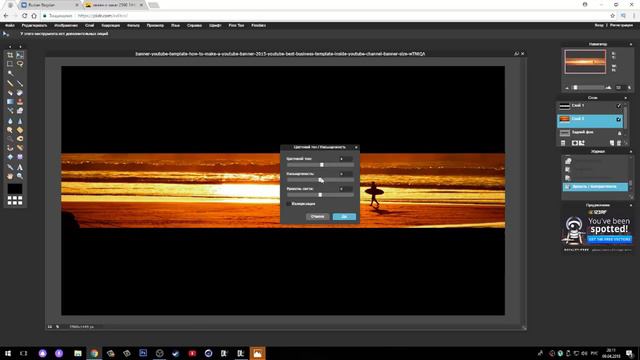The height and width of the screenshot is (360, 640).
Task: Toggle visibility checkbox of Слой 1
Action: point(619,106)
